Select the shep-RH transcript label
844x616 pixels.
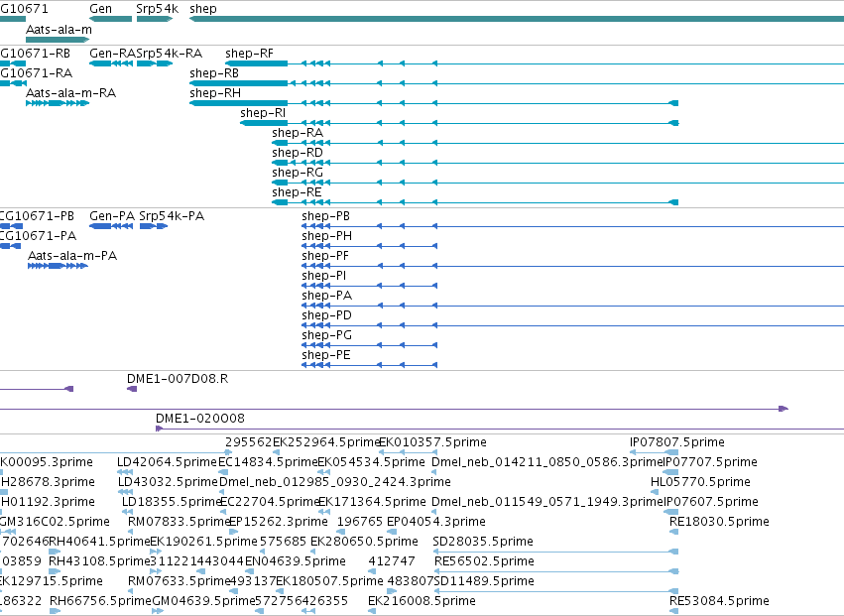pos(215,93)
